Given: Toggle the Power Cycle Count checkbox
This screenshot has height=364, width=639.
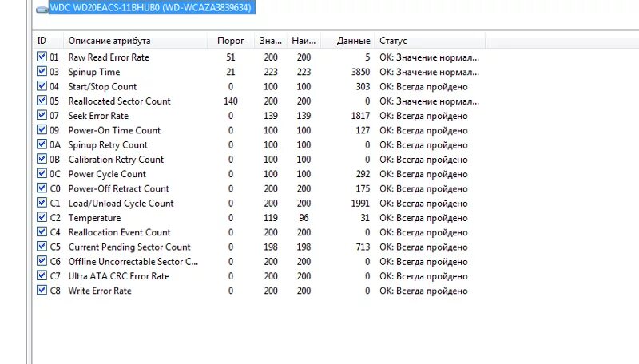Looking at the screenshot, I should 42,173.
